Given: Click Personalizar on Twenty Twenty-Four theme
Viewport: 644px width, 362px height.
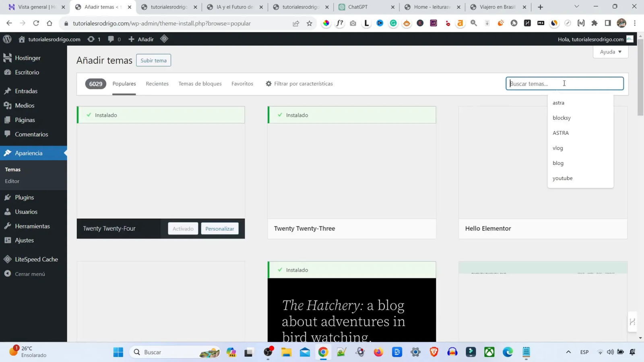Looking at the screenshot, I should tap(219, 228).
